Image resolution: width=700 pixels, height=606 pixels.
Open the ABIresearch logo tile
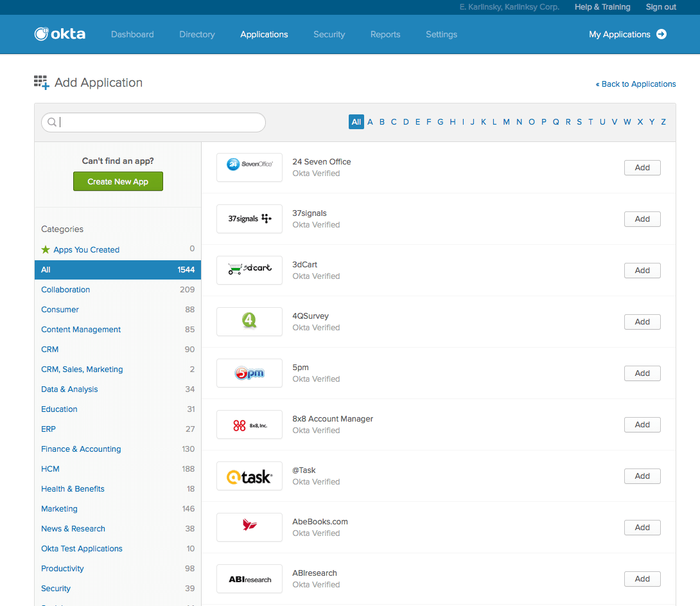(x=250, y=579)
